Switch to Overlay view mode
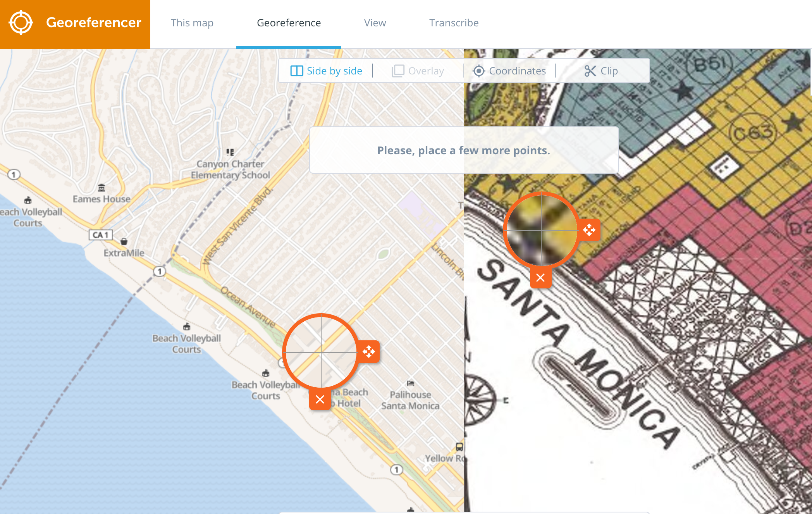 coord(426,71)
